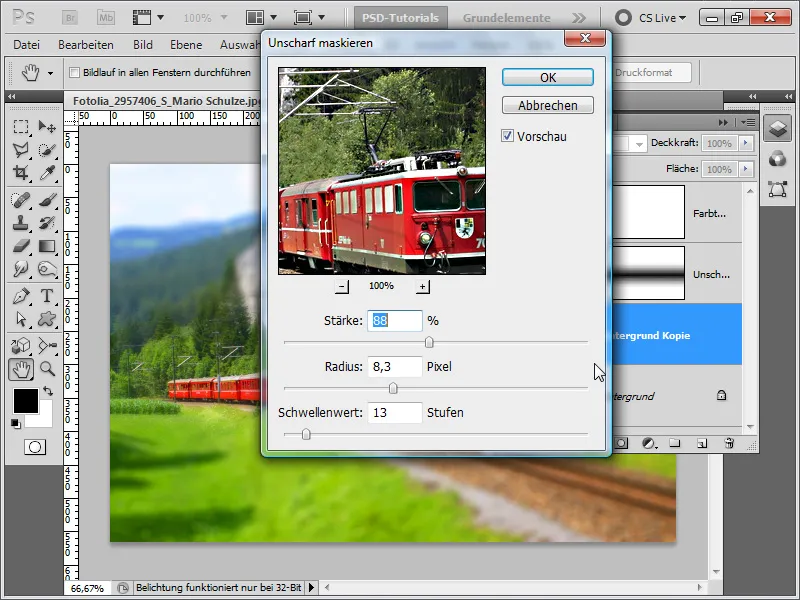This screenshot has width=800, height=600.
Task: Select the Rectangular Marquee tool
Action: (21, 126)
